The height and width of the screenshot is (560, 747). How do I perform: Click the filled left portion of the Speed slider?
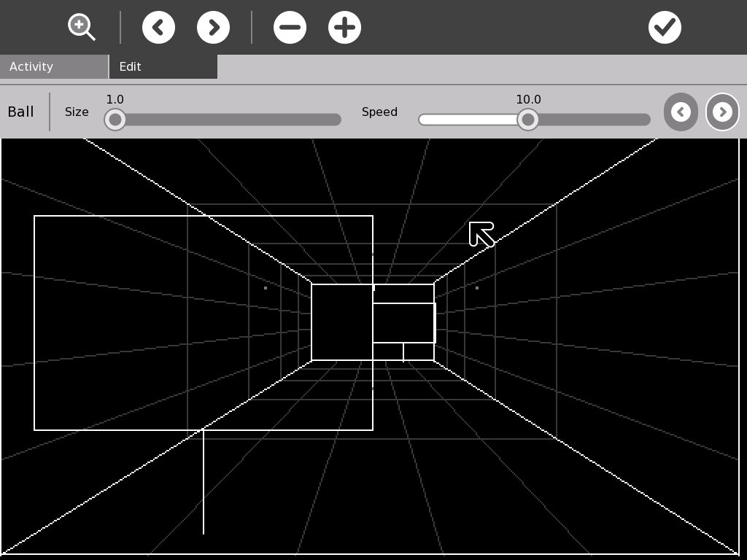pyautogui.click(x=467, y=120)
